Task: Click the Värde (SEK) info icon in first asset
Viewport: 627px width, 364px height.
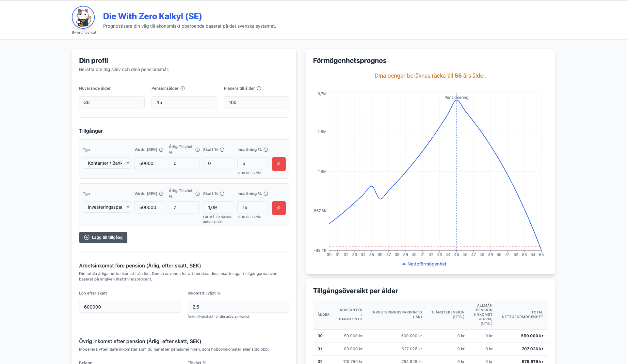Action: pos(161,150)
